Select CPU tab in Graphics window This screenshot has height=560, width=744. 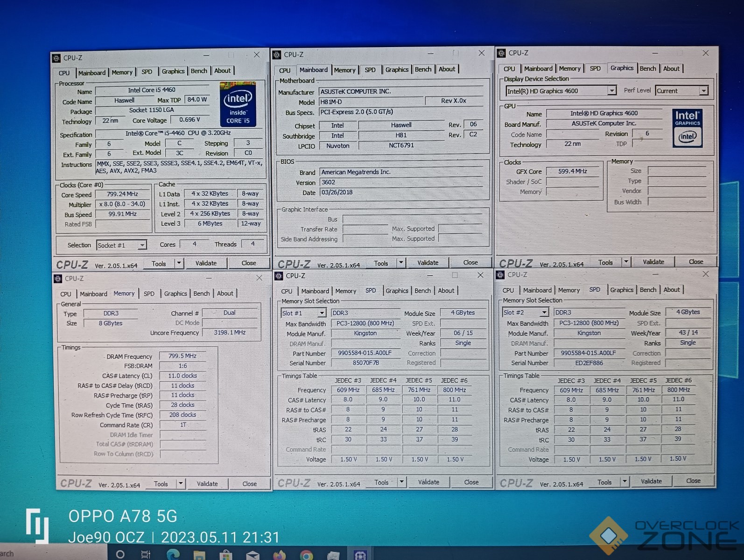click(509, 69)
